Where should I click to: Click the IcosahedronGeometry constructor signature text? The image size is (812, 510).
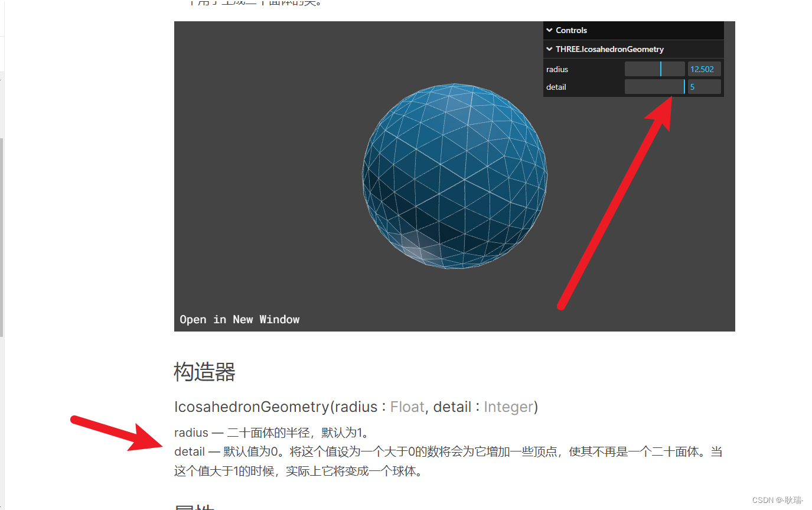tap(356, 407)
